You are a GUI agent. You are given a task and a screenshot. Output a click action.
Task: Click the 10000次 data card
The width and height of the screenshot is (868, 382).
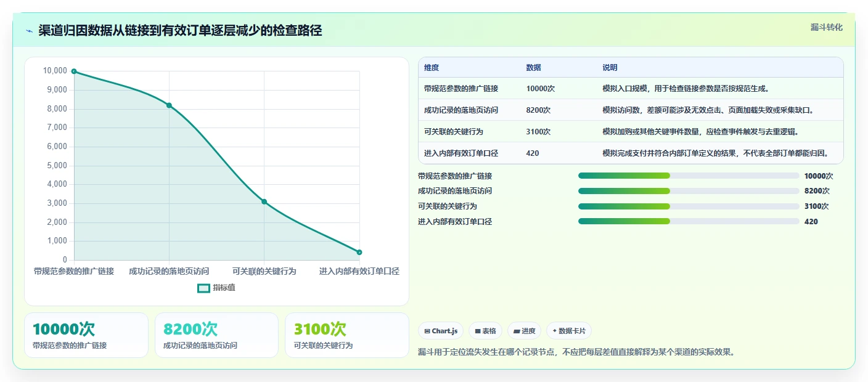86,335
